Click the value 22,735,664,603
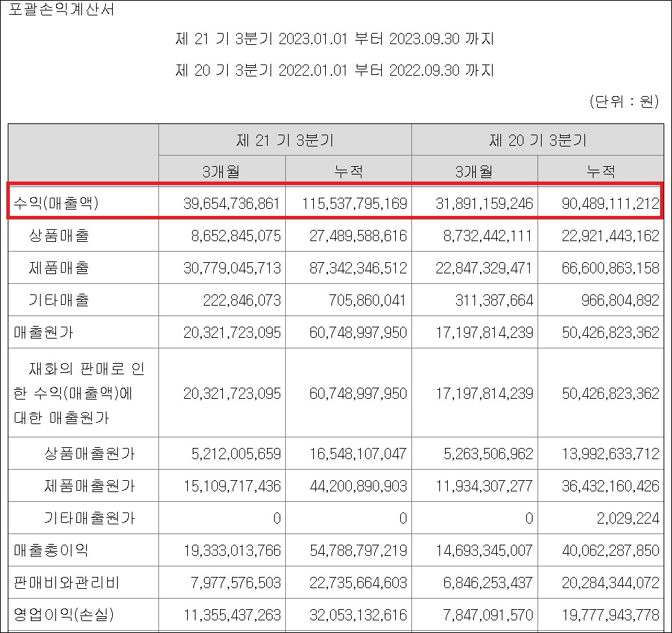Viewport: 672px width, 633px height. coord(358,583)
